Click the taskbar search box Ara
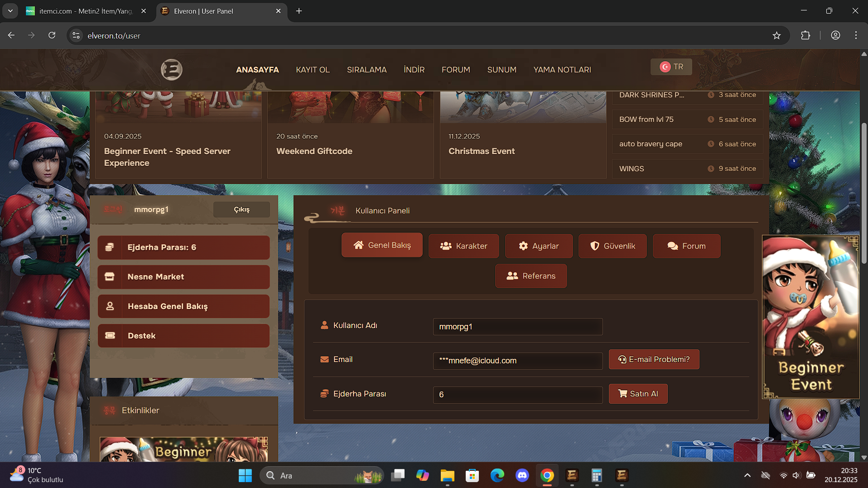Image resolution: width=868 pixels, height=488 pixels. point(321,475)
